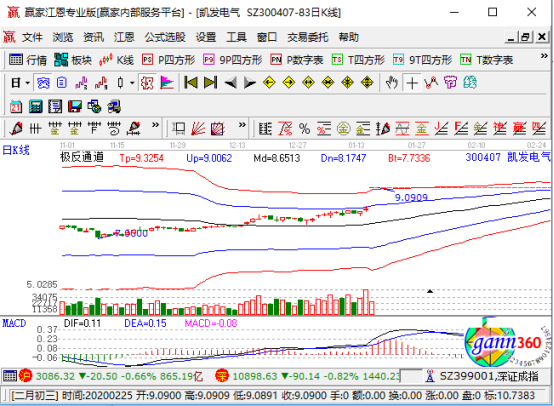Select the candlestick chart type icon
The width and height of the screenshot is (554, 406).
point(120,83)
